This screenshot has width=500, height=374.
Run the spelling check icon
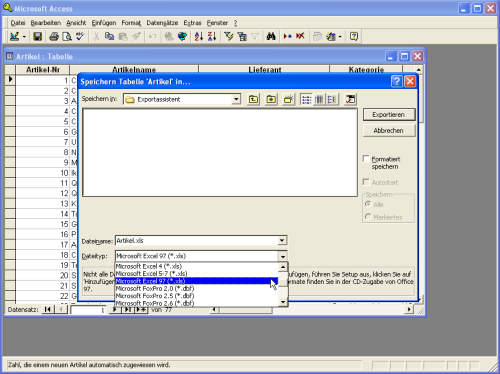[80, 36]
